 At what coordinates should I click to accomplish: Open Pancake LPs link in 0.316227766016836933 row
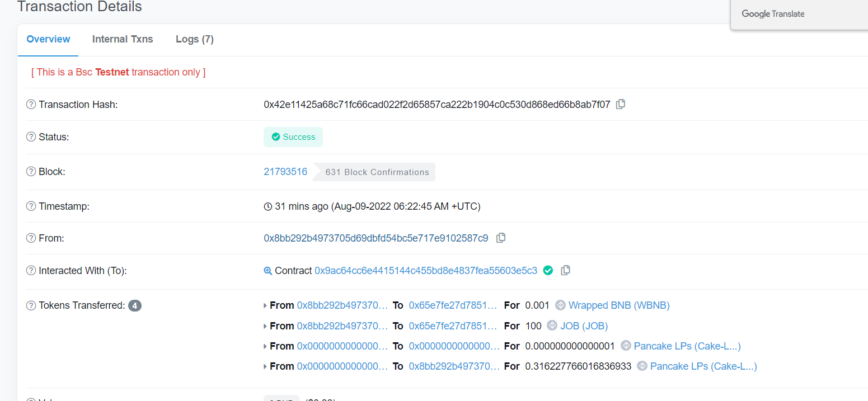(x=703, y=366)
